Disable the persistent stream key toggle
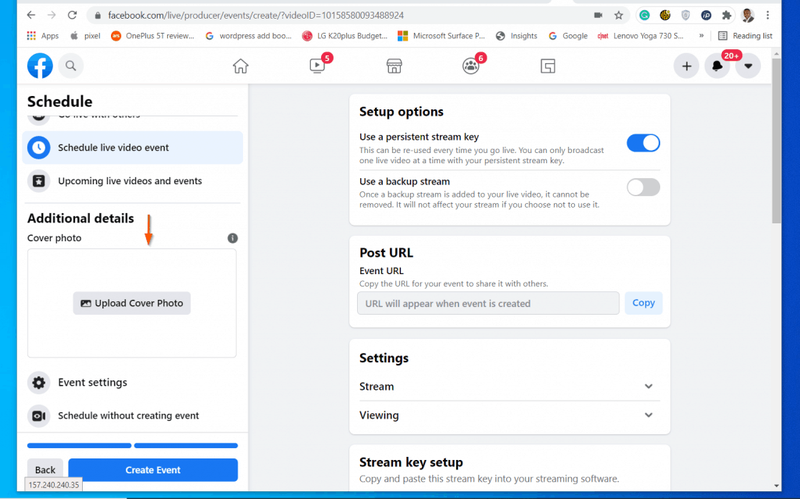800x499 pixels. 643,143
